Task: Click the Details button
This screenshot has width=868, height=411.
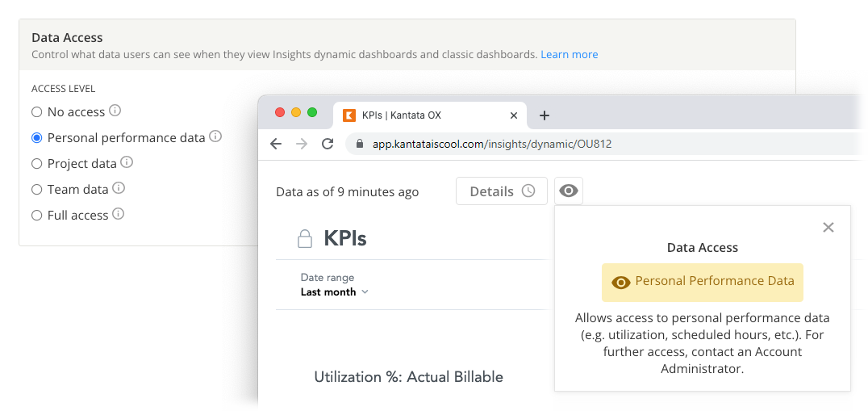Action: pos(502,191)
